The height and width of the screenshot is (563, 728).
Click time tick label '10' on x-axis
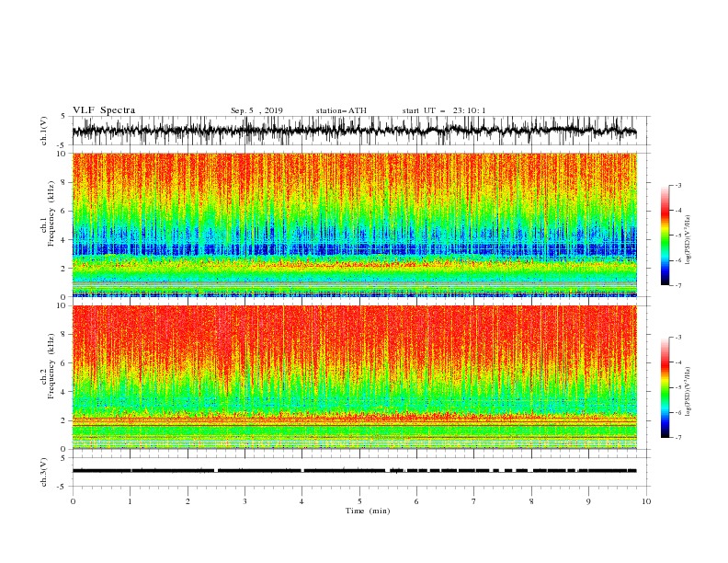(646, 501)
